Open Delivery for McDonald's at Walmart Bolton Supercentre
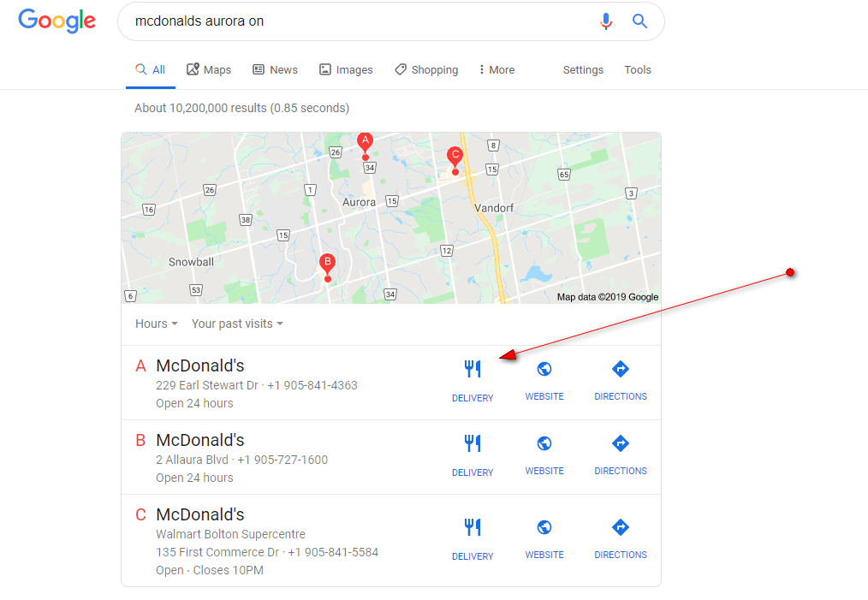This screenshot has height=600, width=868. 473,540
